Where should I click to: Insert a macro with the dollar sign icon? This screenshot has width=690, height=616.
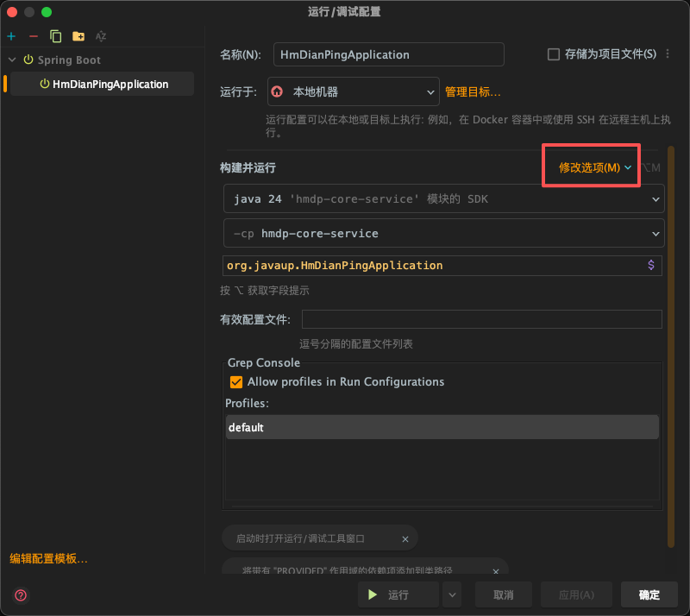point(651,265)
